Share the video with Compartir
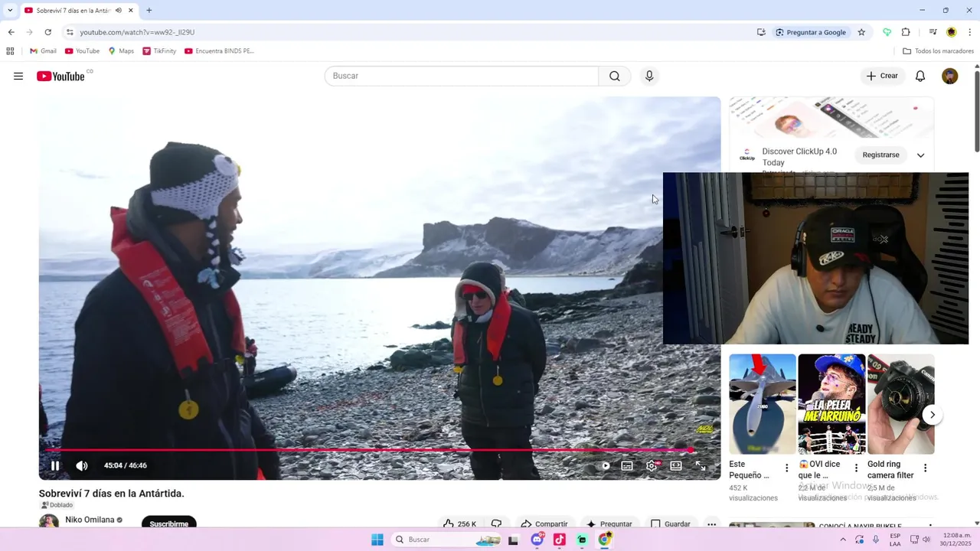The image size is (980, 551). point(544,524)
